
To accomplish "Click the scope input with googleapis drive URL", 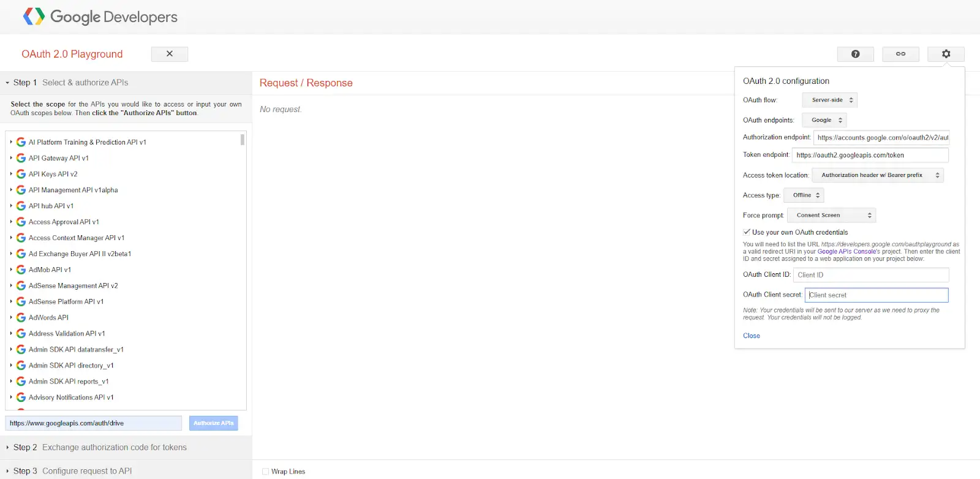I will tap(94, 423).
